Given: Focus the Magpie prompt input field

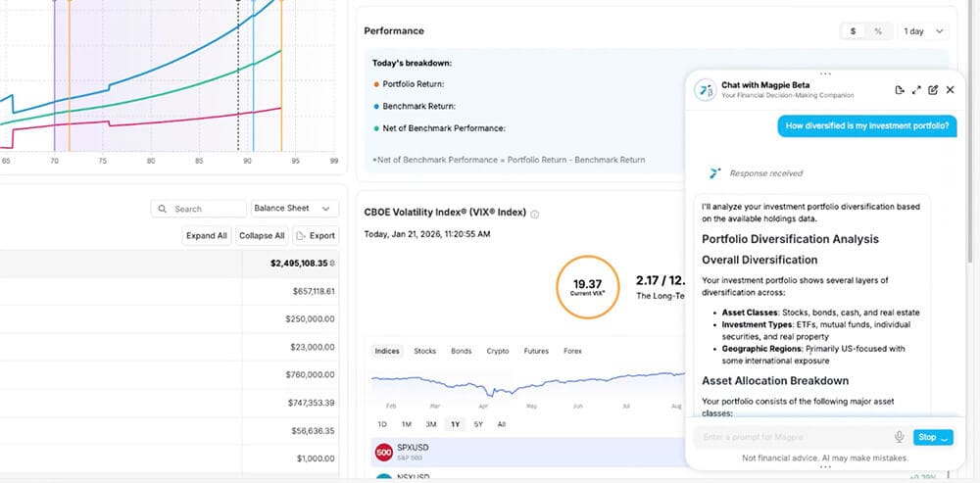Looking at the screenshot, I should 794,437.
